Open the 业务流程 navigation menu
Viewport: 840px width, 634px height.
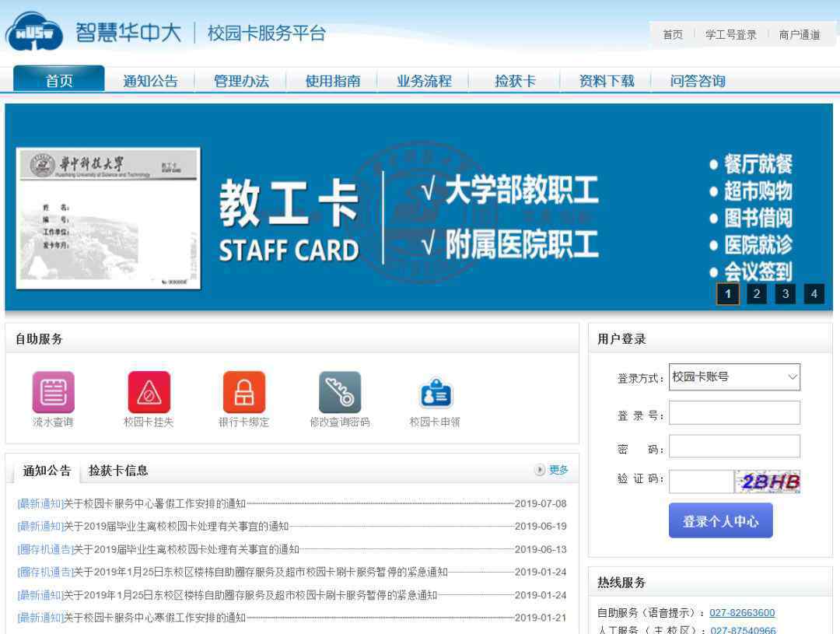(x=425, y=81)
